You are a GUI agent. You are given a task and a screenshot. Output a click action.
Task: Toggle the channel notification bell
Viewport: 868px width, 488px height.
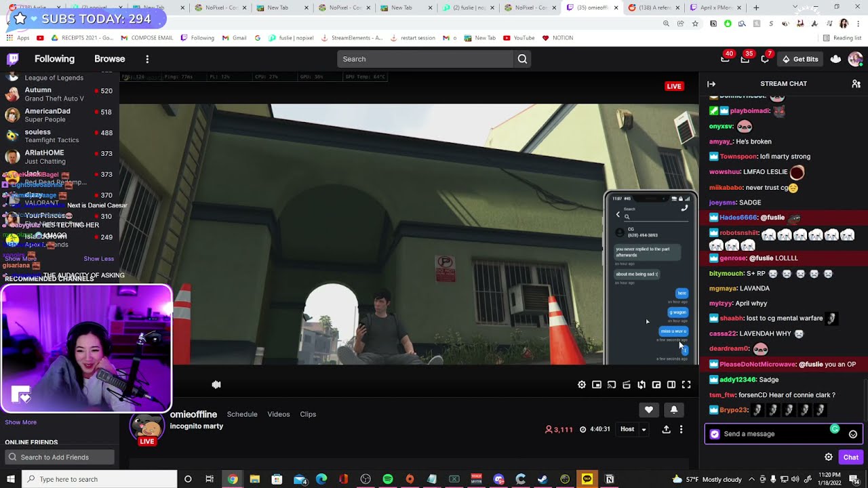673,409
